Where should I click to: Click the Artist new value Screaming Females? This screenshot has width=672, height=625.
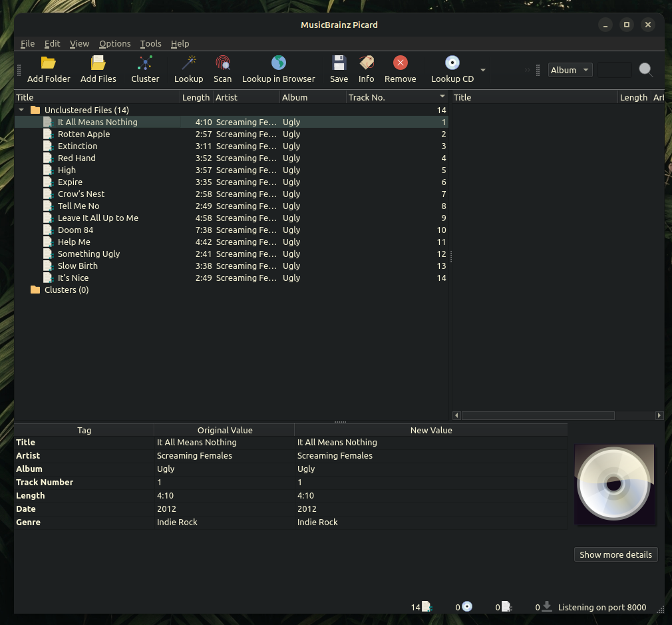coord(335,456)
